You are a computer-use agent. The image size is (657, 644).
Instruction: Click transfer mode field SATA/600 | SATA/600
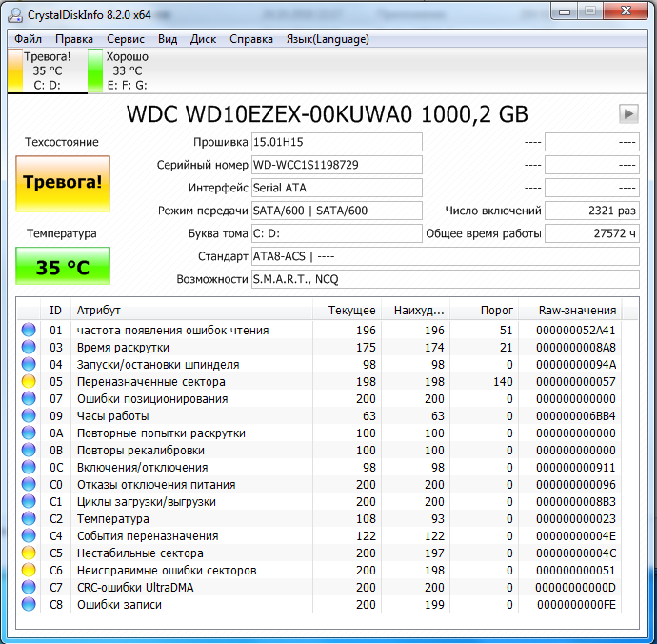click(336, 211)
